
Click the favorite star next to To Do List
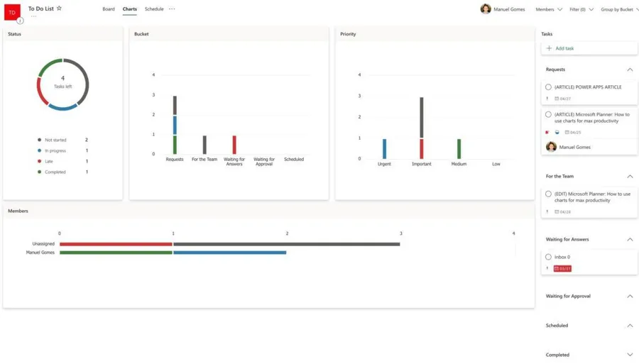(59, 9)
